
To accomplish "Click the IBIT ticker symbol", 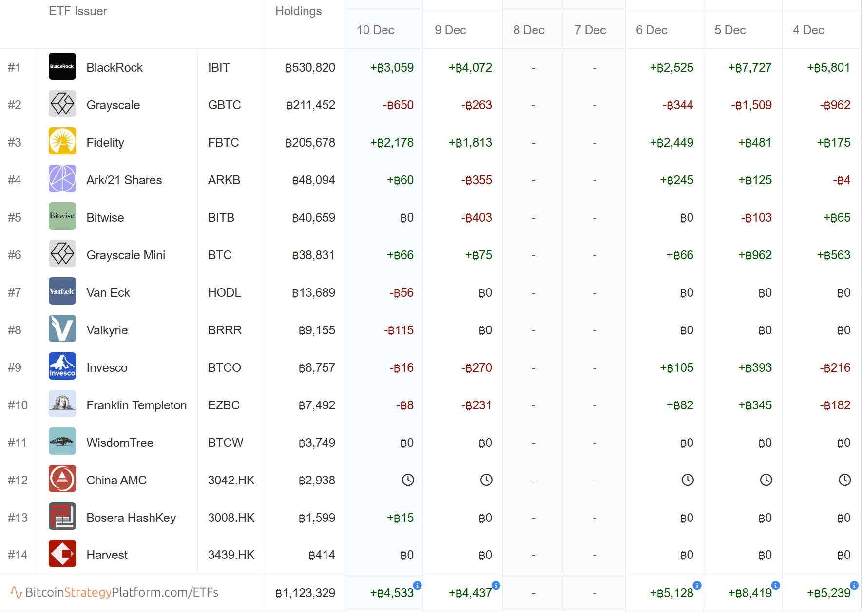I will [x=219, y=67].
